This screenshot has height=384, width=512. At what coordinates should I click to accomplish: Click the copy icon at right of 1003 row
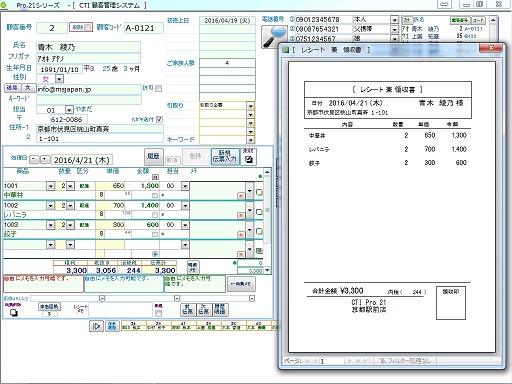(259, 231)
